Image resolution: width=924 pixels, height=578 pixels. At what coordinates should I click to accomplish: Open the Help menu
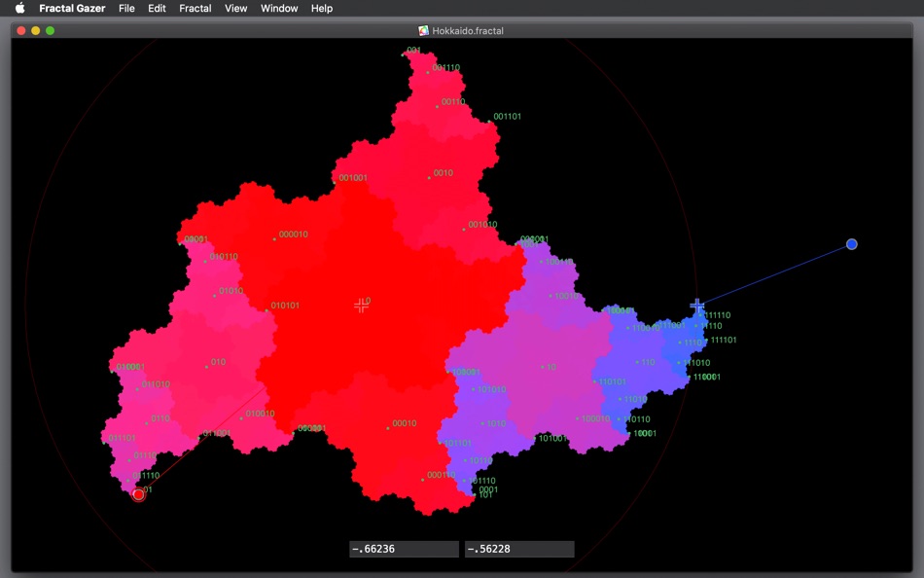(x=322, y=8)
